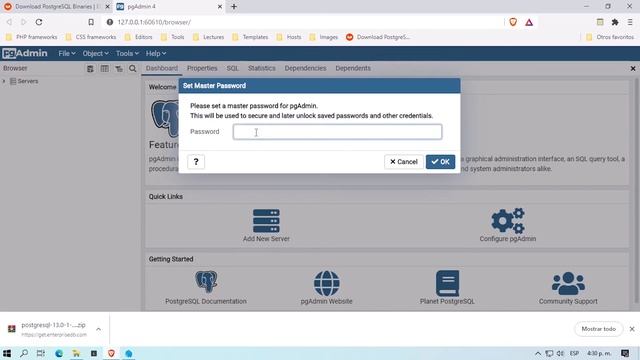This screenshot has width=640, height=360.
Task: Switch to the Dependencies tab
Action: 305,68
